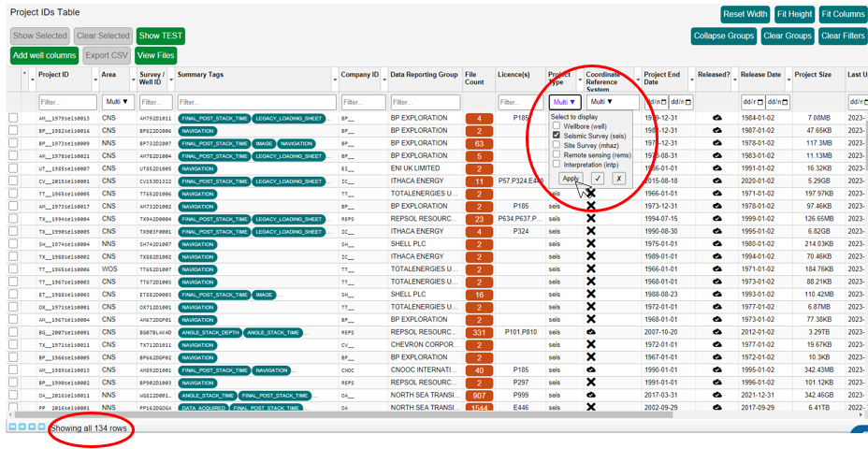Select all options with the tick button
868x449 pixels.
click(x=598, y=179)
